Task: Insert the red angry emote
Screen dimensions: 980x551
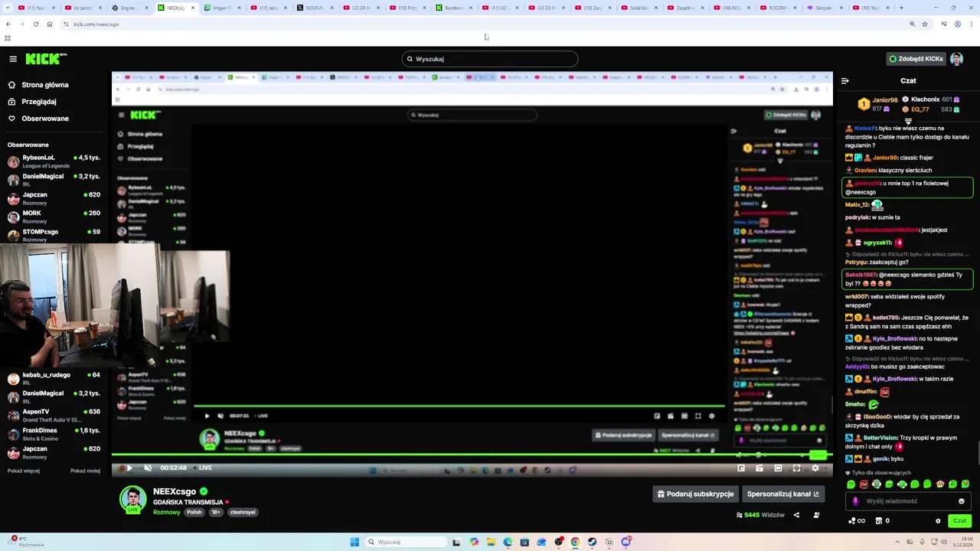Action: click(864, 484)
